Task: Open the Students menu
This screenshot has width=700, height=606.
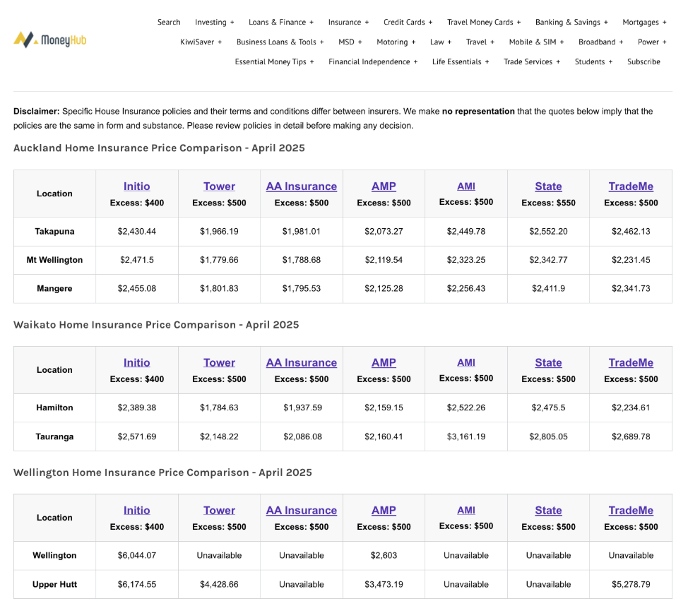Action: point(593,61)
